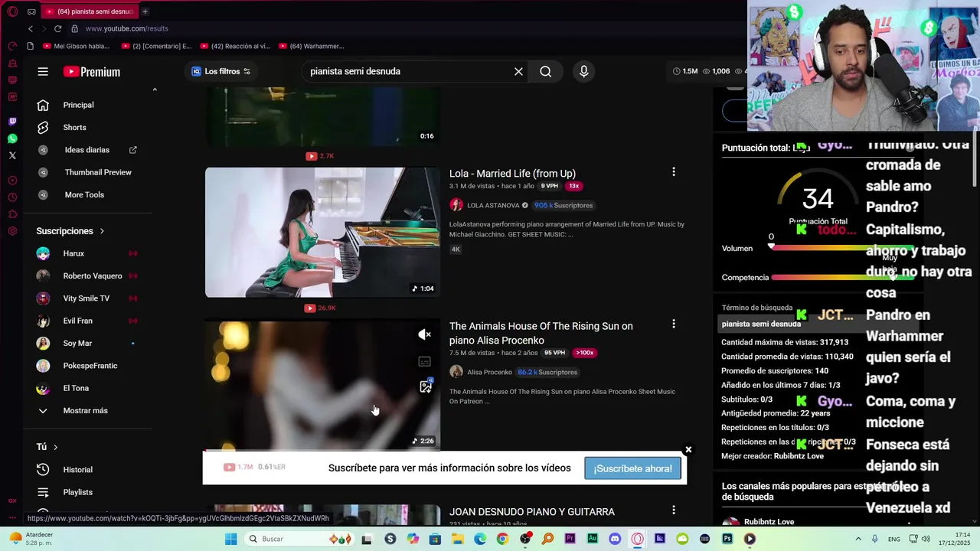Image resolution: width=980 pixels, height=551 pixels.
Task: Open the (42) Reacción al ví bookmark
Action: click(x=235, y=46)
